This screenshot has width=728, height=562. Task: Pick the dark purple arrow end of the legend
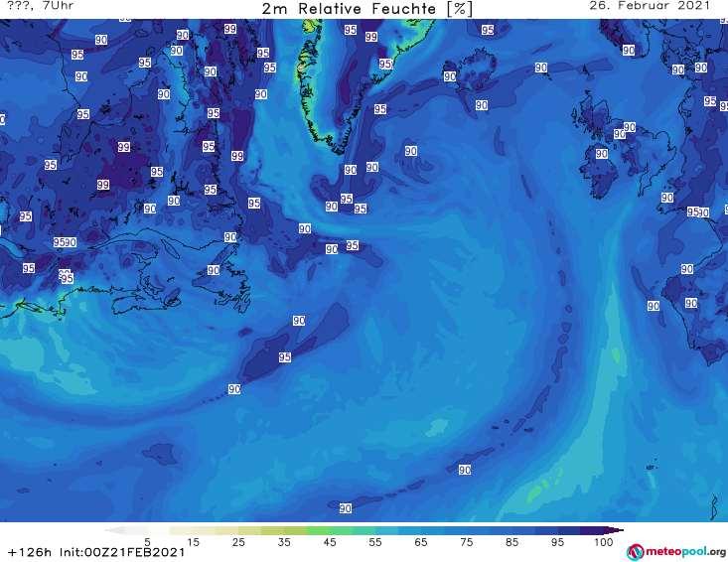(614, 530)
